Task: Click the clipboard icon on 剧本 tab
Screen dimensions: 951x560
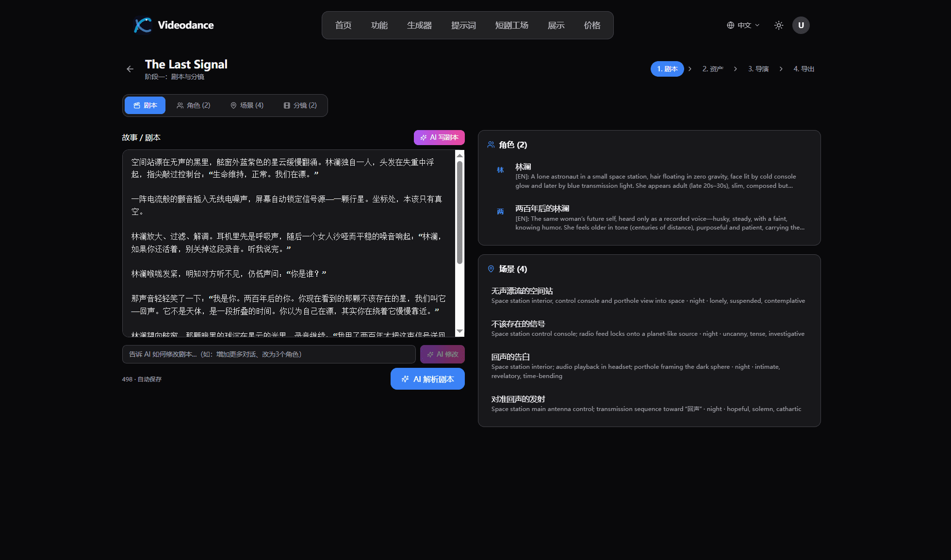Action: (x=136, y=105)
